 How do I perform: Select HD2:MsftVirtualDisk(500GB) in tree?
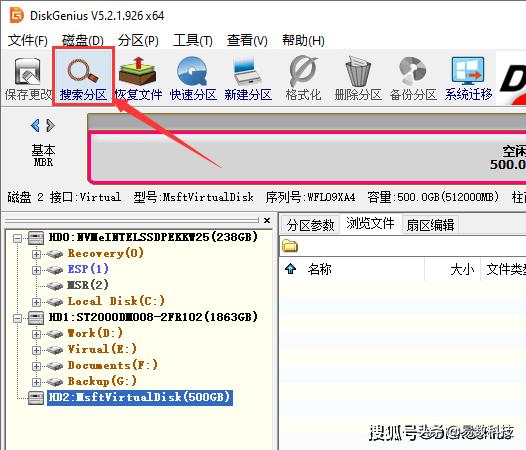(140, 397)
